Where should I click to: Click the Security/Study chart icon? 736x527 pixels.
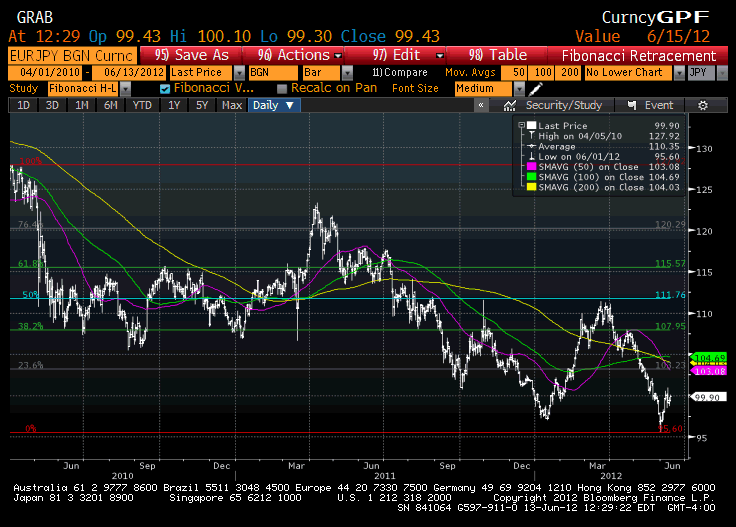tap(509, 105)
